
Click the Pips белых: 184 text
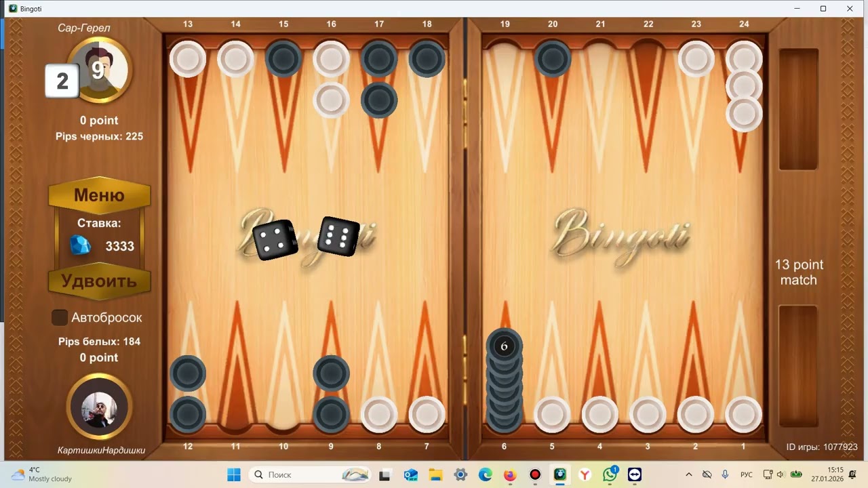pos(99,342)
